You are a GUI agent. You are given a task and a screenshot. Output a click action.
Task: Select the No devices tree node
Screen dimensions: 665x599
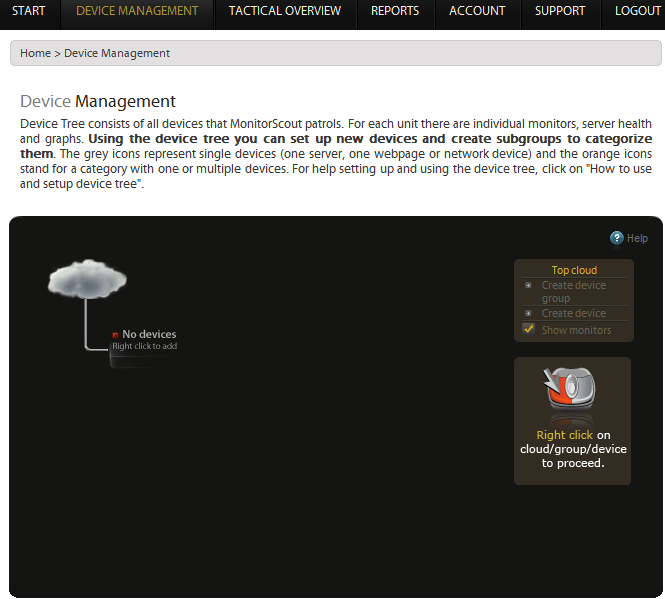[x=149, y=334]
